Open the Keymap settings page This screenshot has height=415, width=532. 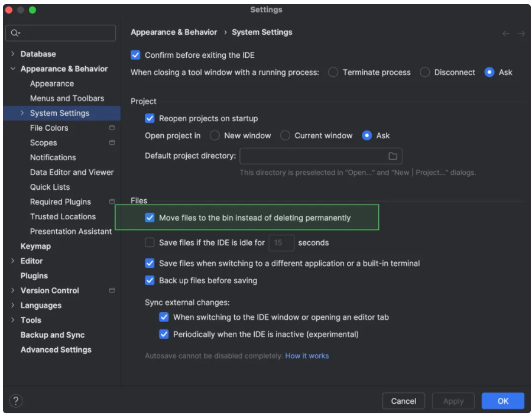[35, 246]
